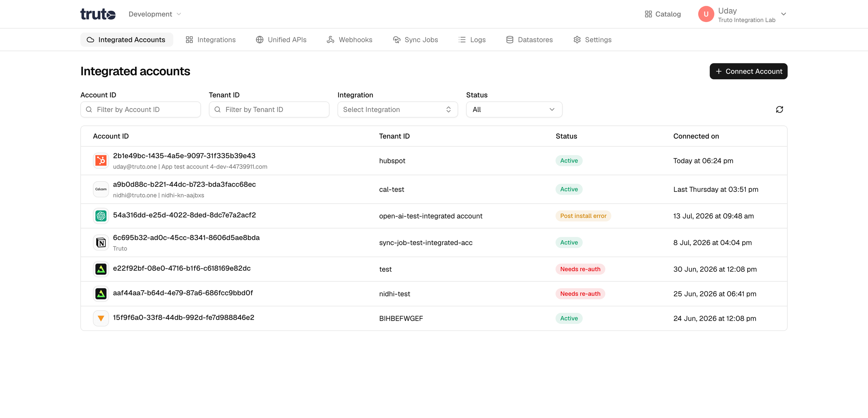View the Logs tab

point(472,40)
